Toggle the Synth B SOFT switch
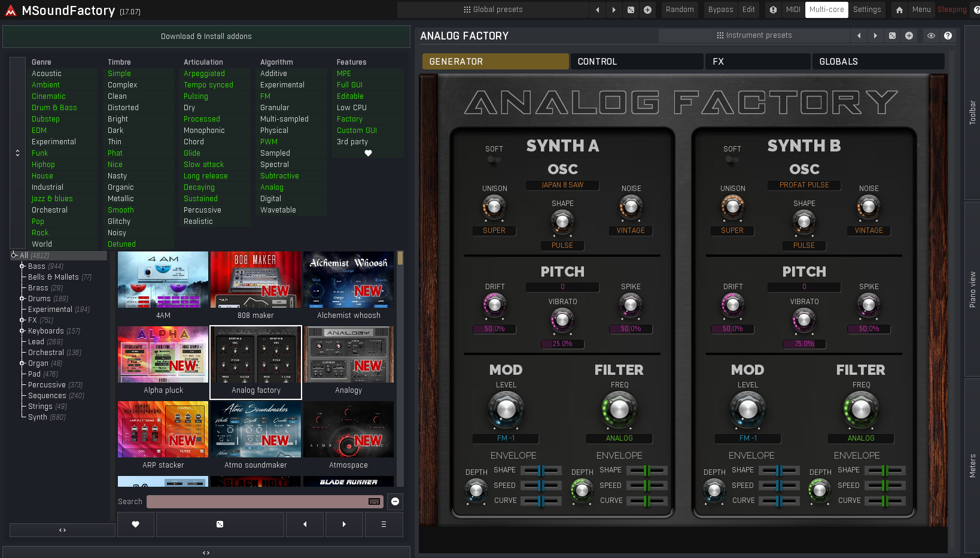Screen dimensions: 980x558 (732, 160)
